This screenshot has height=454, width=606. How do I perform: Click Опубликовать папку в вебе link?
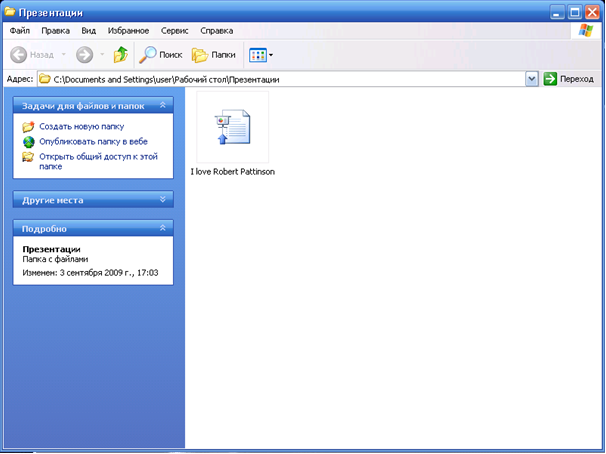tap(94, 141)
